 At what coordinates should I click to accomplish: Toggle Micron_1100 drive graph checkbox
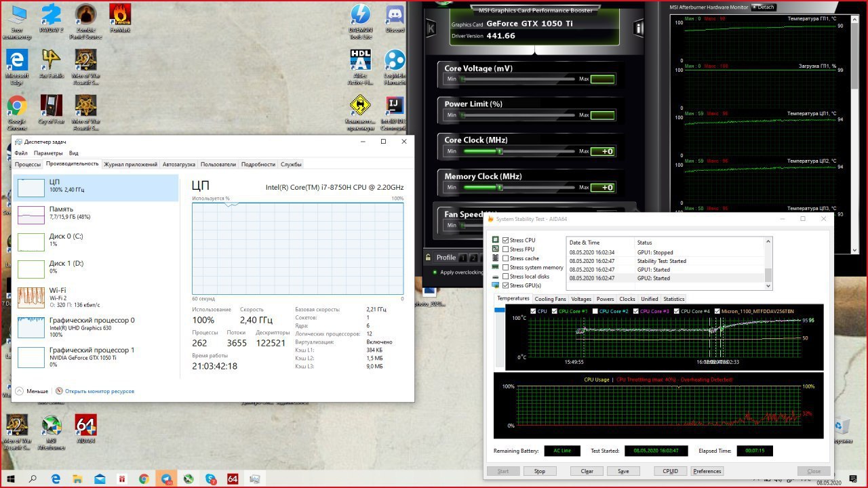(x=717, y=311)
